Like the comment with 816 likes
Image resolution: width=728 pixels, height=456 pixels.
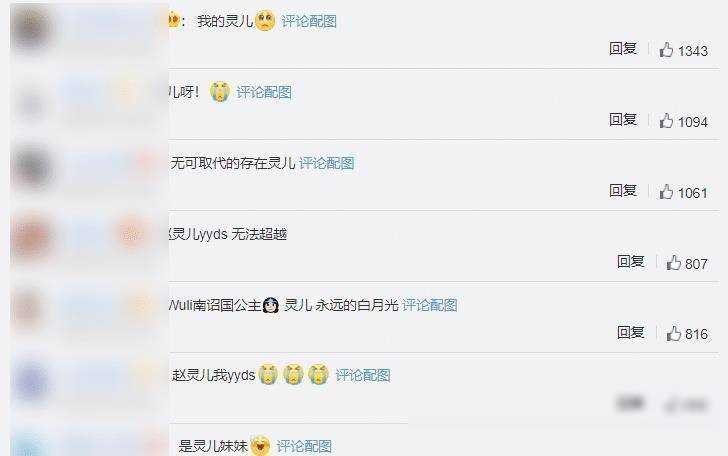click(674, 333)
